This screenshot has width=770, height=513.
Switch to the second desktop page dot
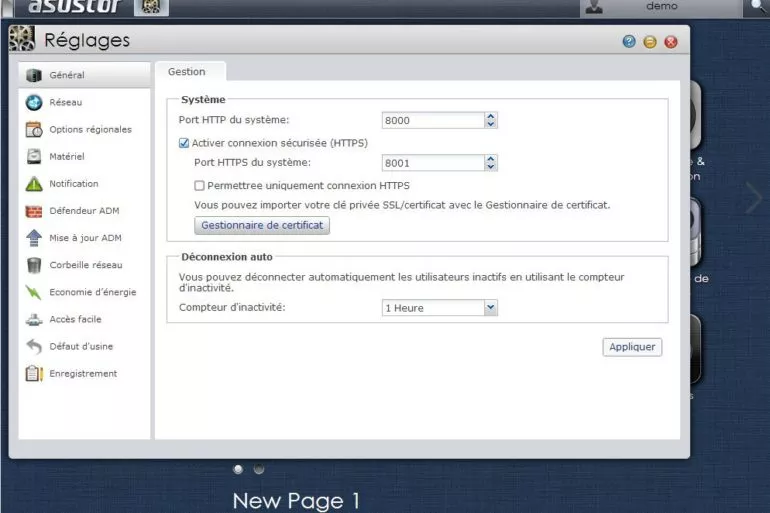259,469
